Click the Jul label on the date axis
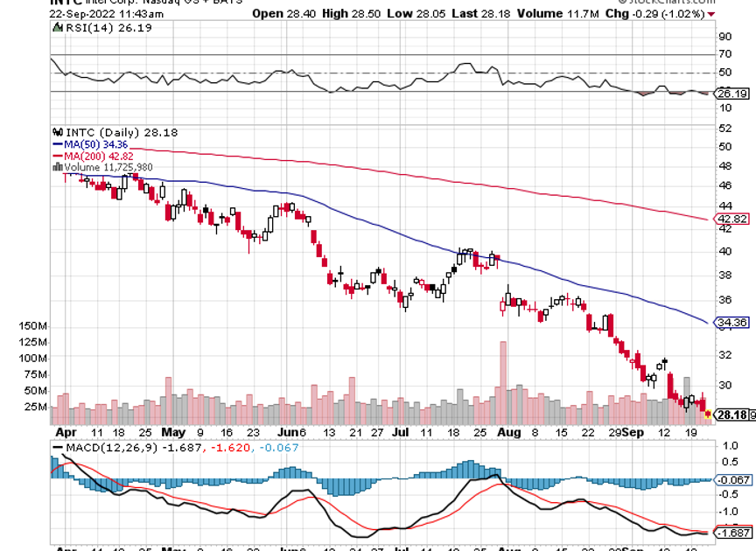Screen dimensions: 756x551 click(400, 432)
